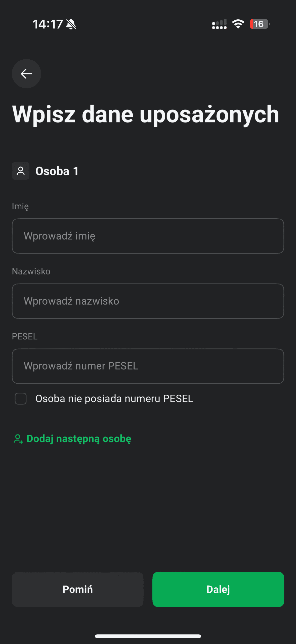Focus the Wprowadź nazwisko input field
Viewport: 296px width, 644px height.
tap(148, 301)
